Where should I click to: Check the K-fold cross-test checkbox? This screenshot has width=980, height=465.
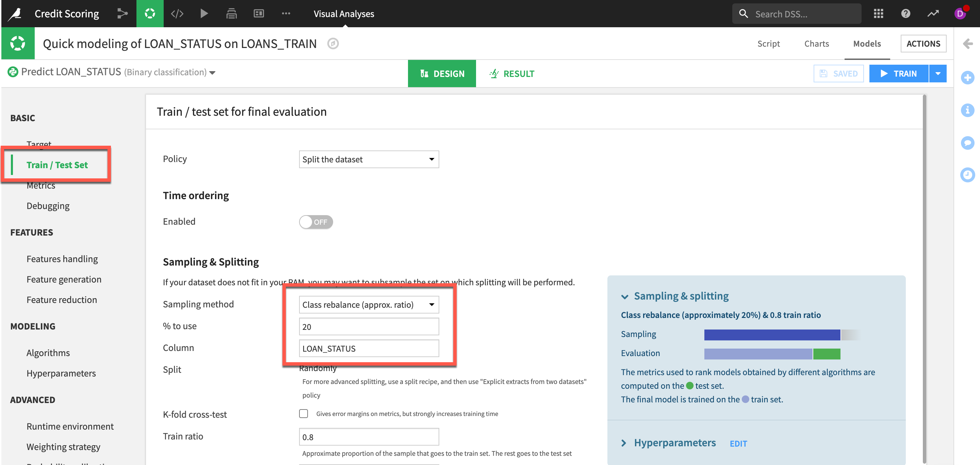(x=303, y=414)
